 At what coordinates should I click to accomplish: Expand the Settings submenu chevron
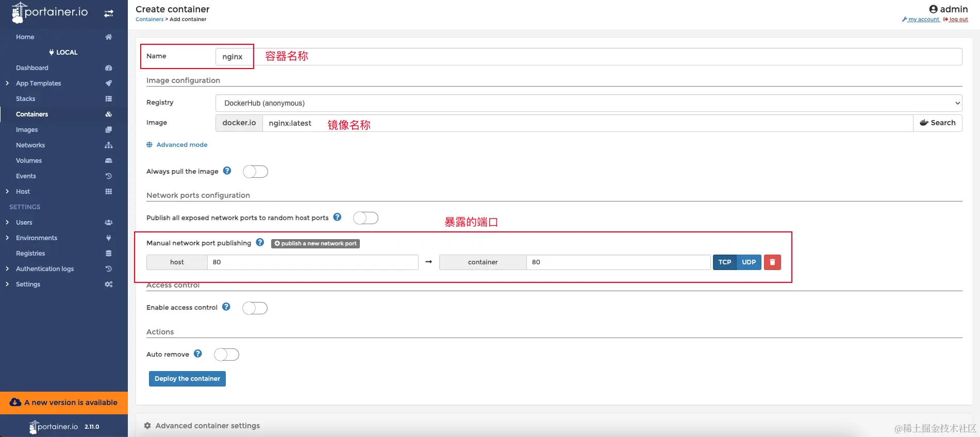click(7, 284)
